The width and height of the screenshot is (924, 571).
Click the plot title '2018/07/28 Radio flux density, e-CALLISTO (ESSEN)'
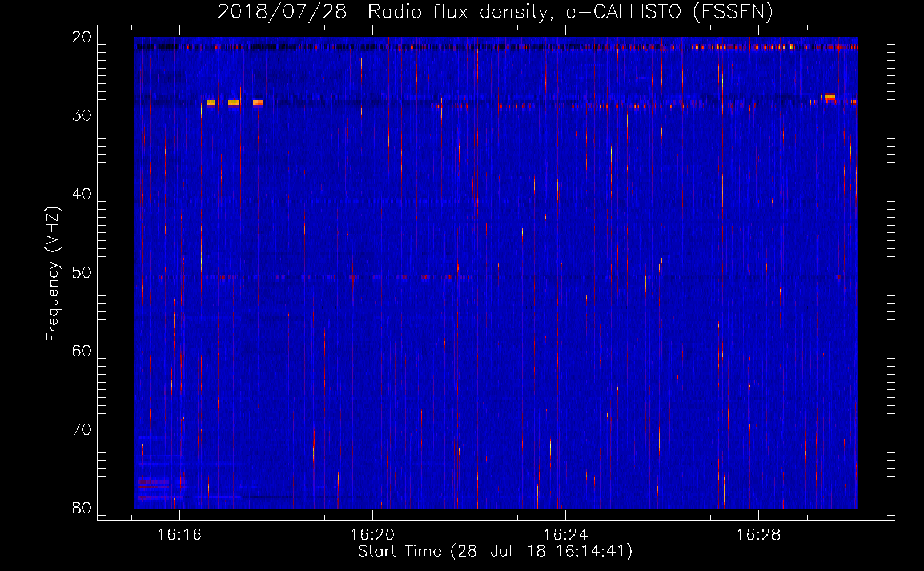click(495, 12)
